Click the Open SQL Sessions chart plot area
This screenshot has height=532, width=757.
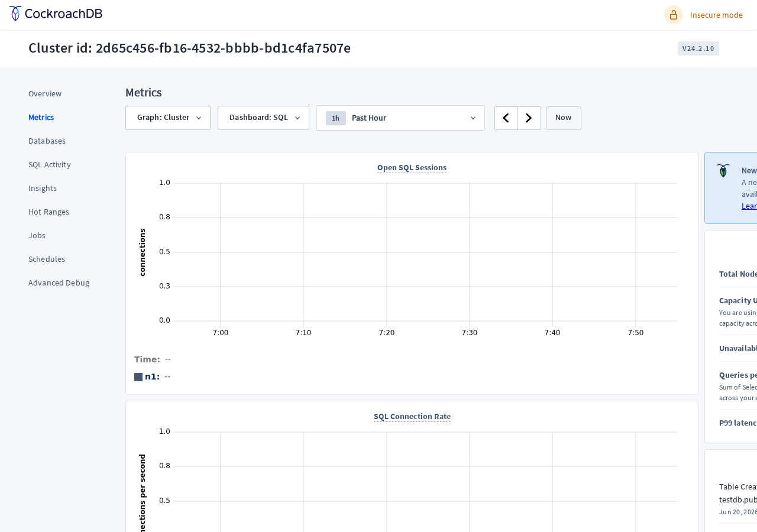pos(425,252)
